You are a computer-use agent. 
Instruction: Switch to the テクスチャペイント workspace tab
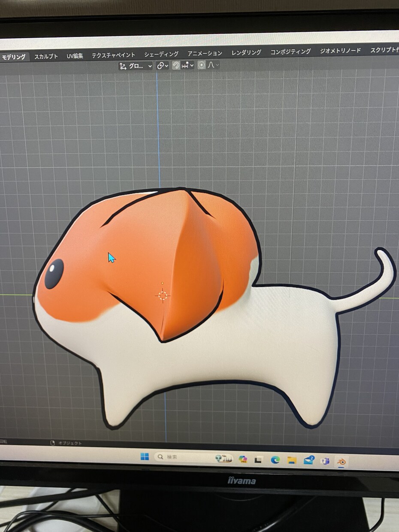(x=113, y=55)
